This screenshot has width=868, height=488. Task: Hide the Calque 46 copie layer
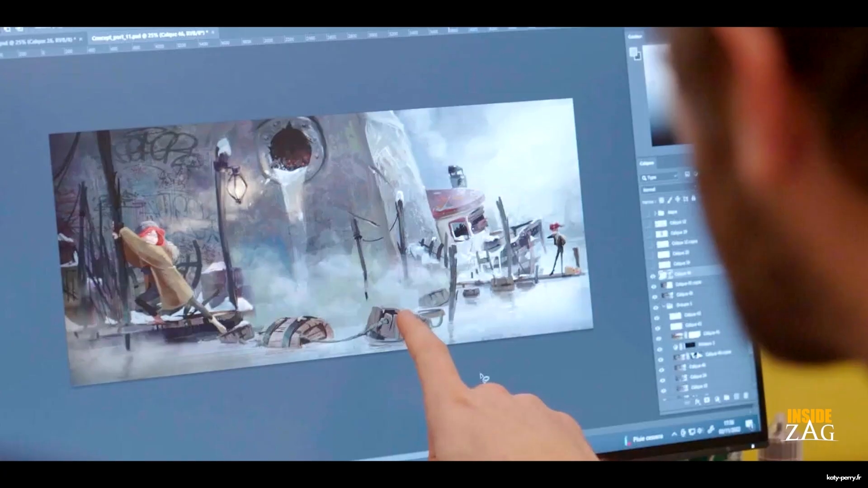[660, 359]
